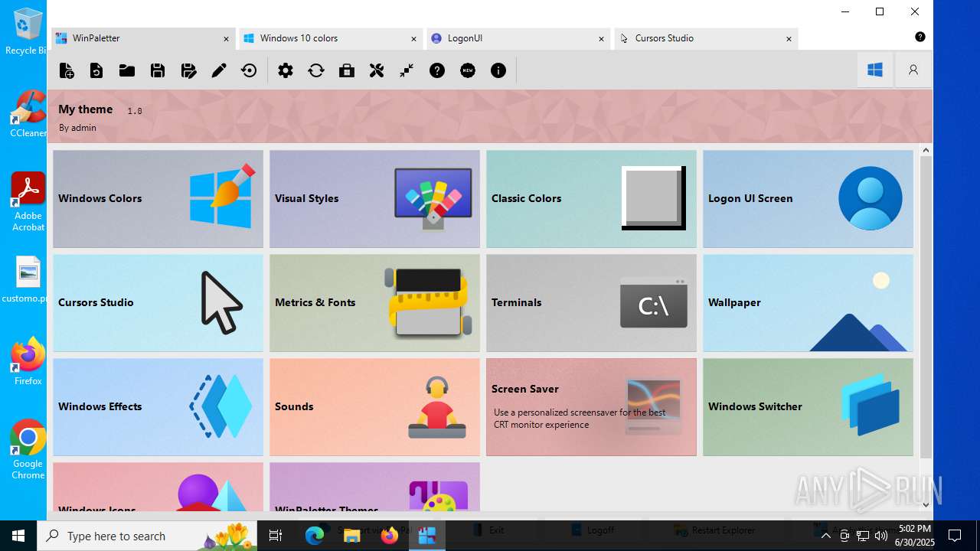The width and height of the screenshot is (980, 551).
Task: Open the Windows Colors tile
Action: pyautogui.click(x=158, y=199)
